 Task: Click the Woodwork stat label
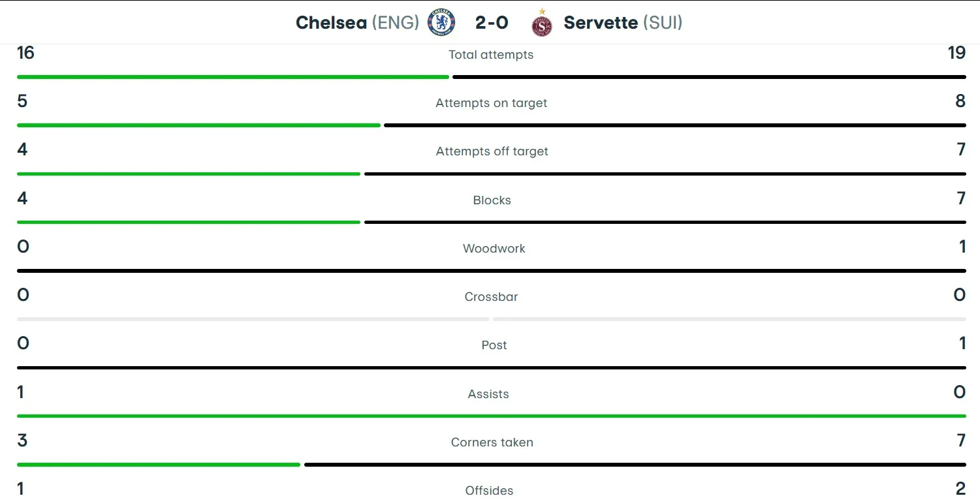pos(494,249)
